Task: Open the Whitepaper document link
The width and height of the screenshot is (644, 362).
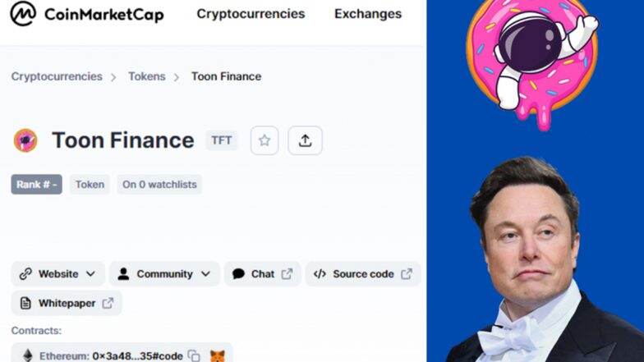Action: pos(67,304)
